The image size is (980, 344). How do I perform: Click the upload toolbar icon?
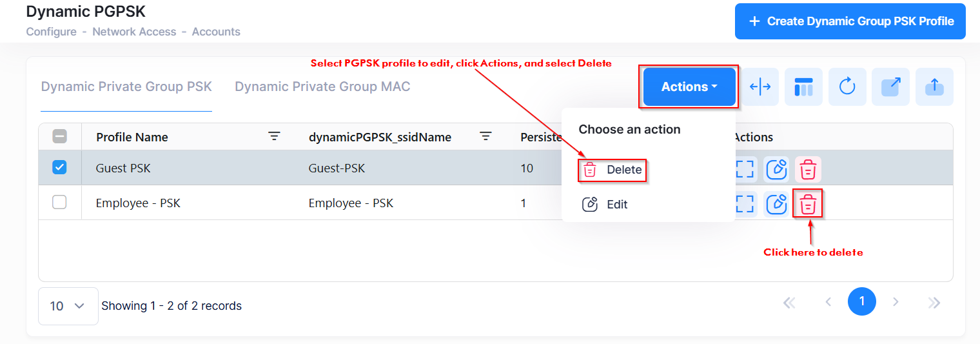click(934, 87)
